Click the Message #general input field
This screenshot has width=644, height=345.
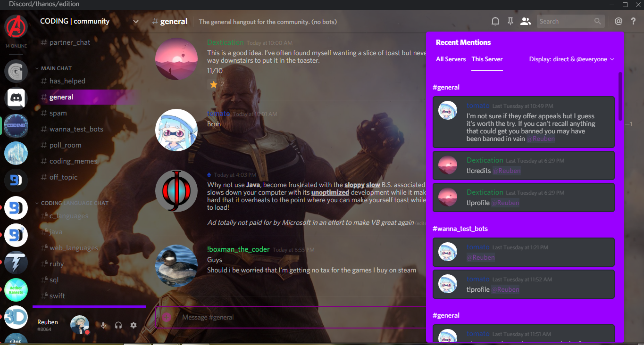[283, 317]
